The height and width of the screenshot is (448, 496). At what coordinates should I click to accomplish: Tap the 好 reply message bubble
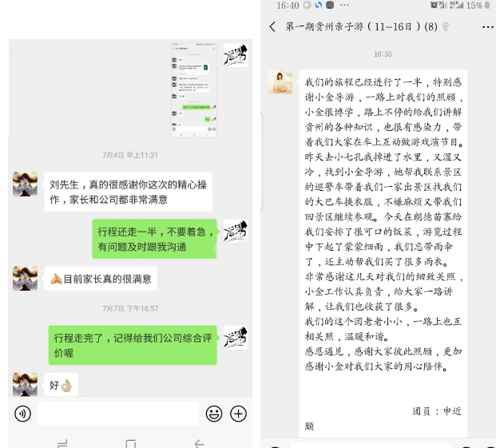[x=61, y=385]
